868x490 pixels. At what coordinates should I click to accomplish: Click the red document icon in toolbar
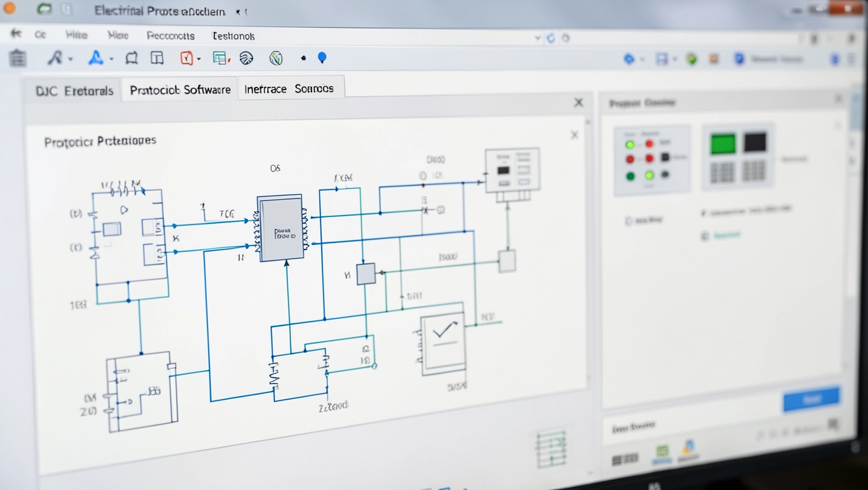click(186, 58)
